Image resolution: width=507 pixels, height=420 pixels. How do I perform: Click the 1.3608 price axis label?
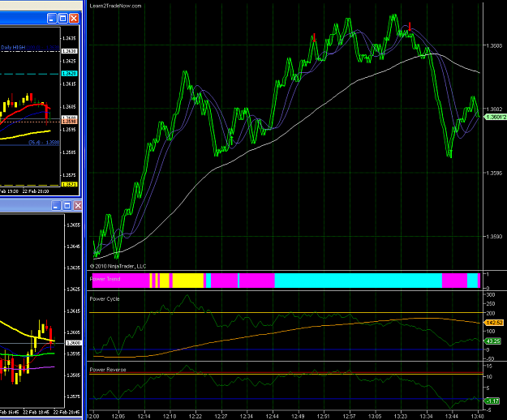tap(494, 45)
